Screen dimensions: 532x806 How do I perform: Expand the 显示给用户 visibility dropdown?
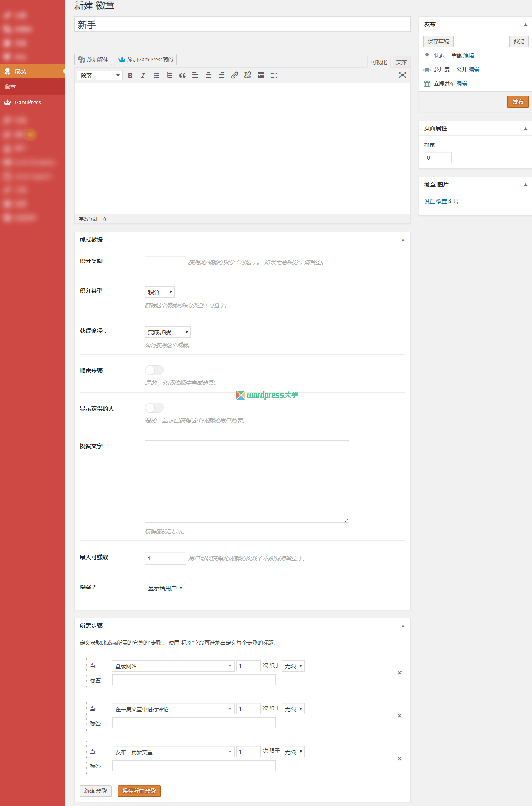click(165, 588)
